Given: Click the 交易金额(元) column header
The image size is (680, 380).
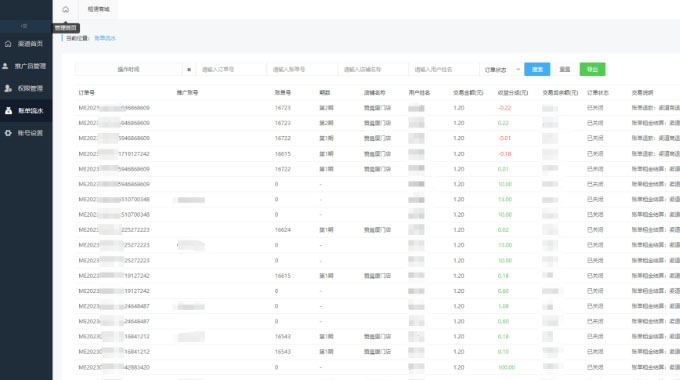Looking at the screenshot, I should pos(468,93).
